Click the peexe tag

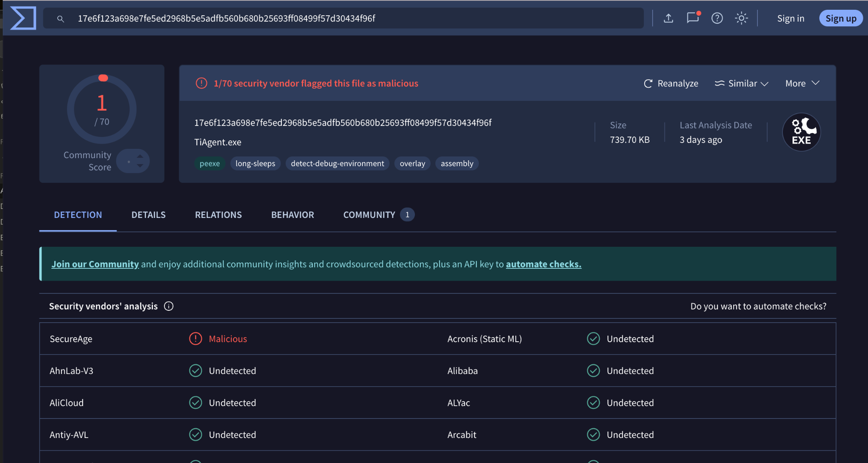[210, 163]
